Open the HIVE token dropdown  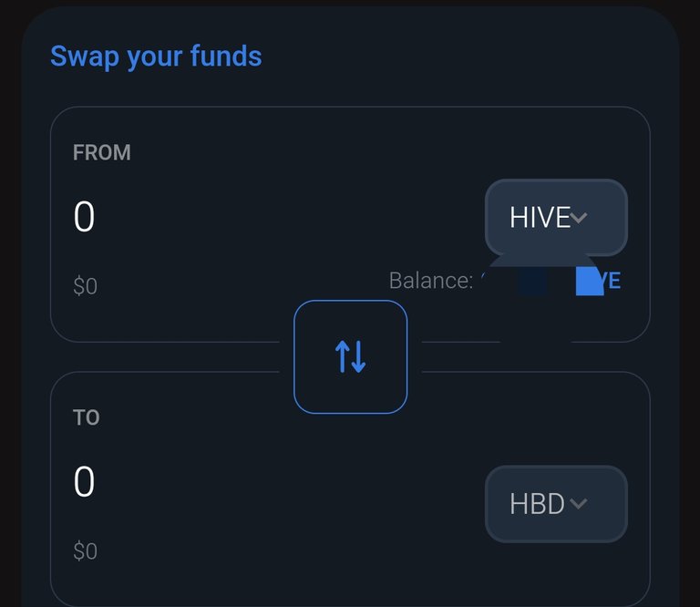[x=556, y=217]
